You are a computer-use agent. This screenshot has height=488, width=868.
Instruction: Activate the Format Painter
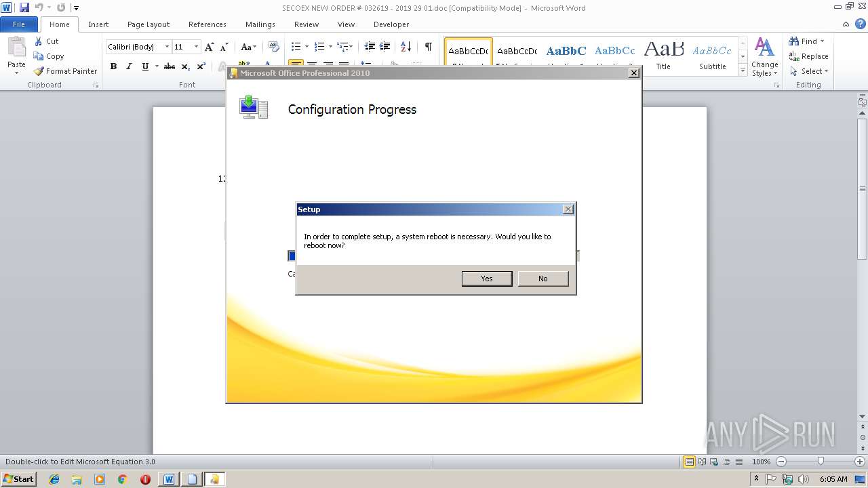coord(65,71)
